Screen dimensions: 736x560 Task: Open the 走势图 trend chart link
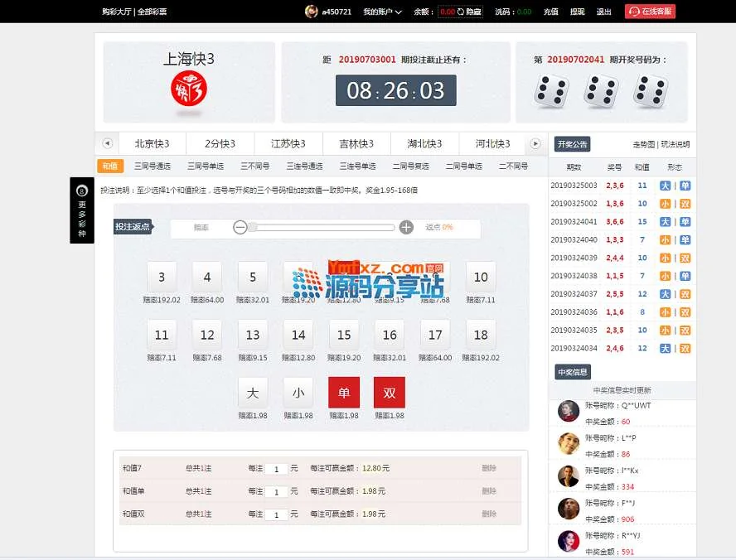click(643, 144)
